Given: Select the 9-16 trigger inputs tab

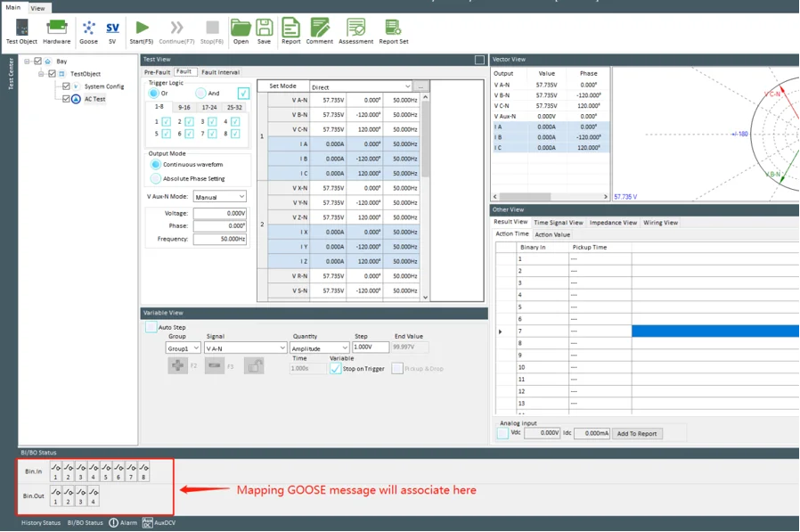Looking at the screenshot, I should 184,108.
